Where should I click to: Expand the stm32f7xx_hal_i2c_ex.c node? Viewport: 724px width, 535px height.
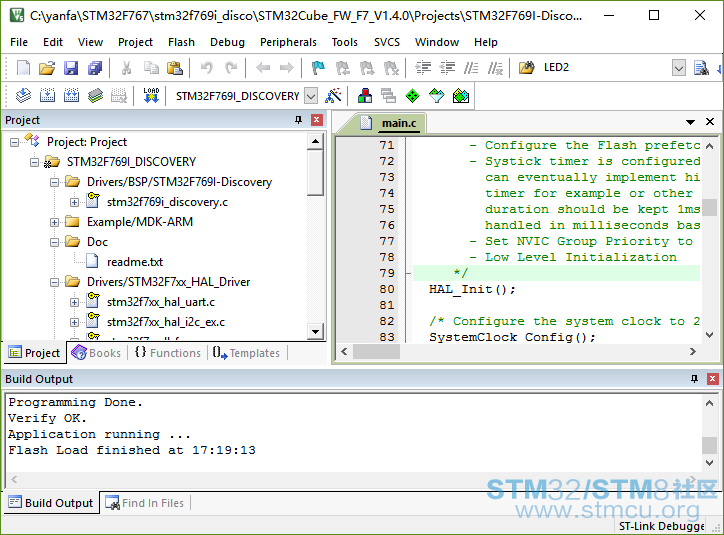[x=74, y=322]
